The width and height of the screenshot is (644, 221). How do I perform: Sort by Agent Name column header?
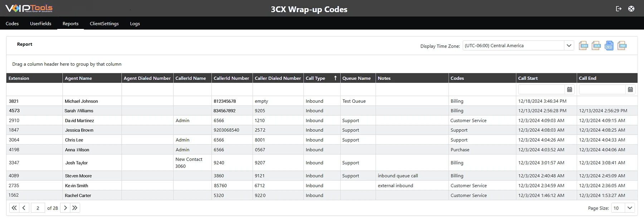point(92,78)
